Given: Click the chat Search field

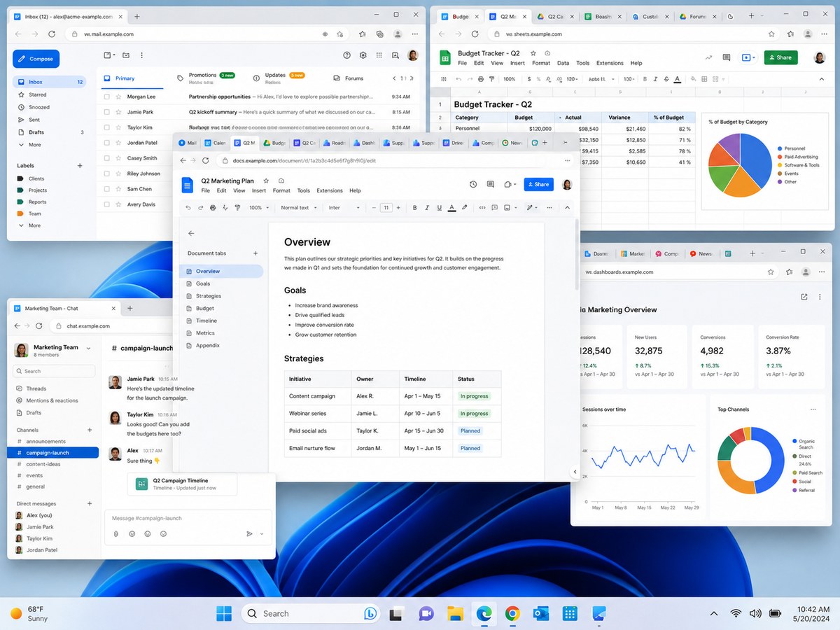Looking at the screenshot, I should [55, 371].
